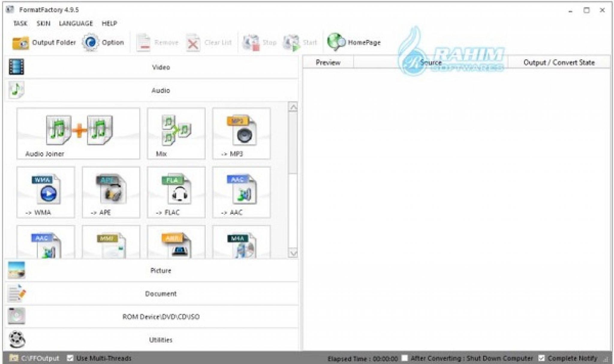Image resolution: width=614 pixels, height=364 pixels.
Task: Choose convert to FLAC icon
Action: tap(176, 192)
